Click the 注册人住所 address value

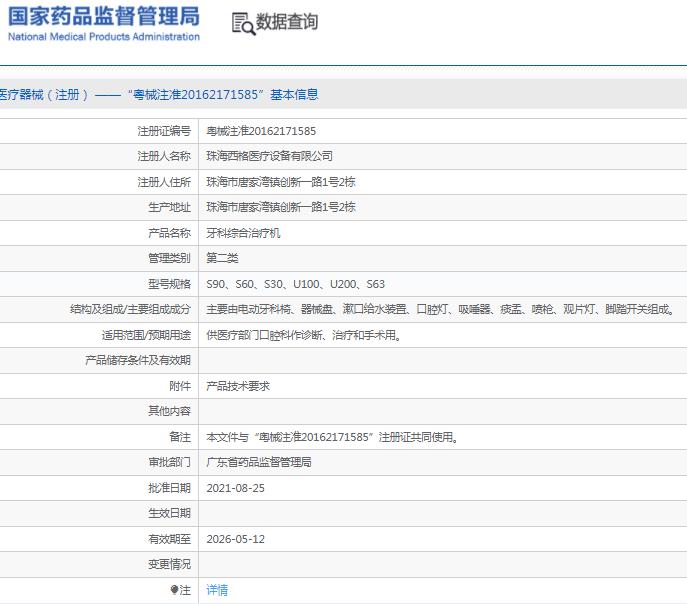pos(280,182)
